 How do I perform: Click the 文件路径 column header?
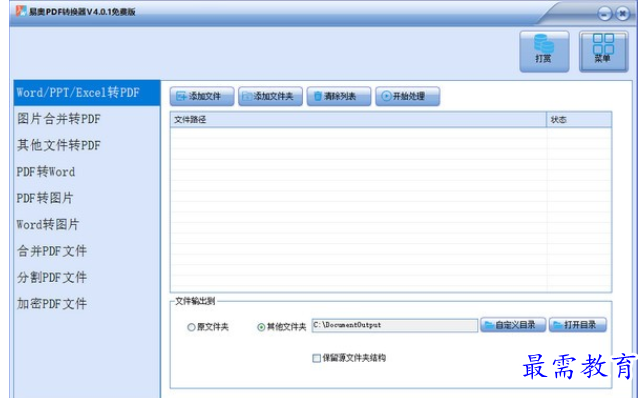tap(358, 120)
